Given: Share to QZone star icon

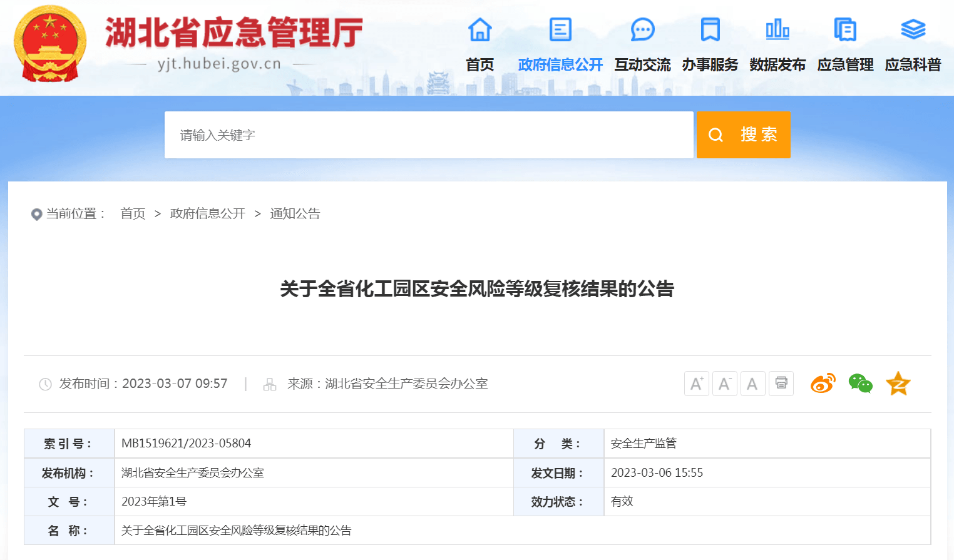Looking at the screenshot, I should (898, 384).
